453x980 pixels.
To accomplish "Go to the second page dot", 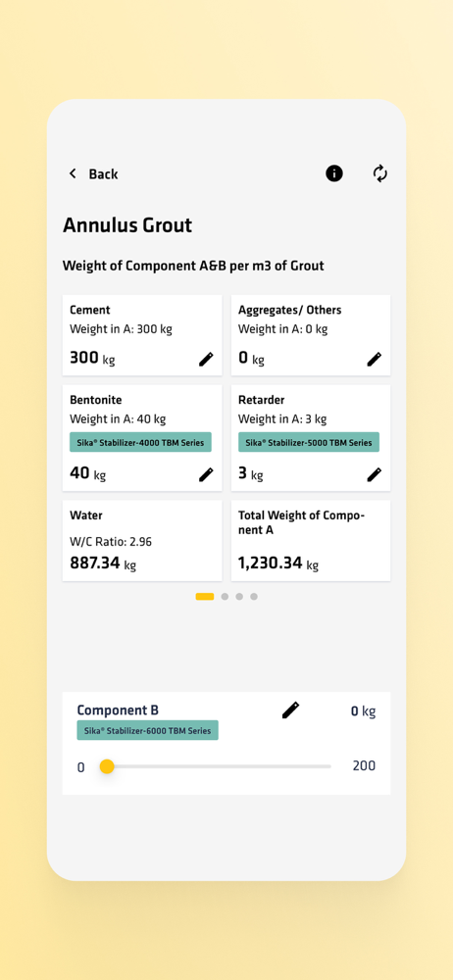I will (x=225, y=597).
